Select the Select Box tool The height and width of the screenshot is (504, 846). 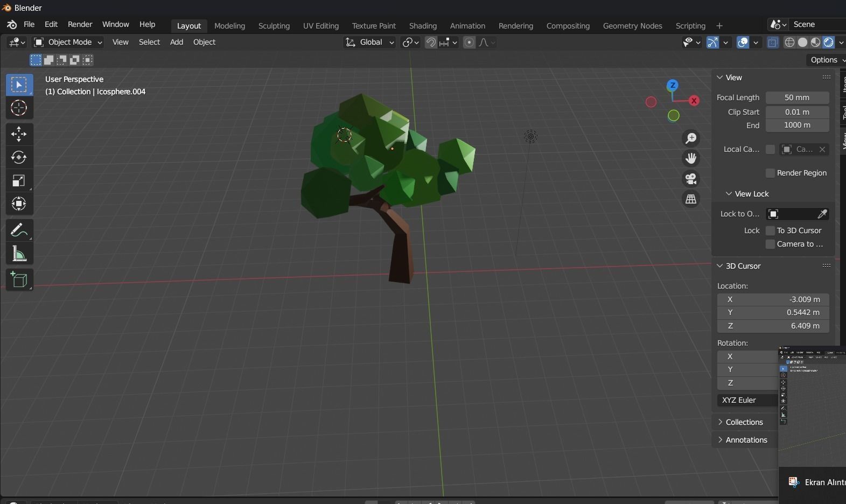[x=19, y=85]
